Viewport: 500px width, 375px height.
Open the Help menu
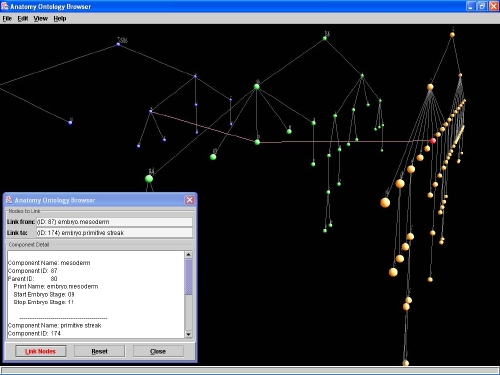(60, 19)
